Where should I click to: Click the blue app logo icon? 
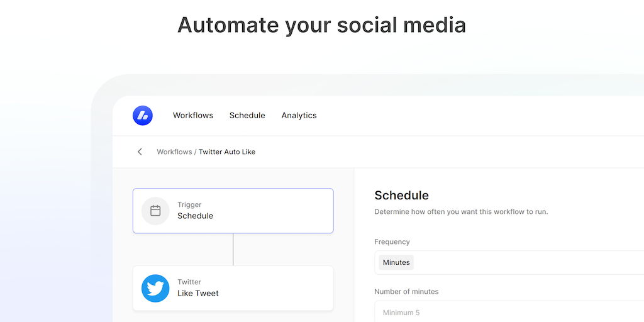[143, 115]
